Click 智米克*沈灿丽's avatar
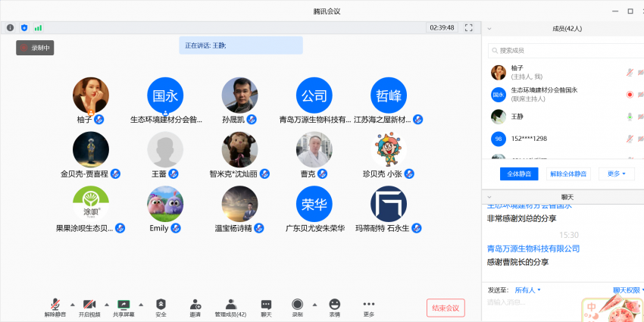 tap(240, 149)
